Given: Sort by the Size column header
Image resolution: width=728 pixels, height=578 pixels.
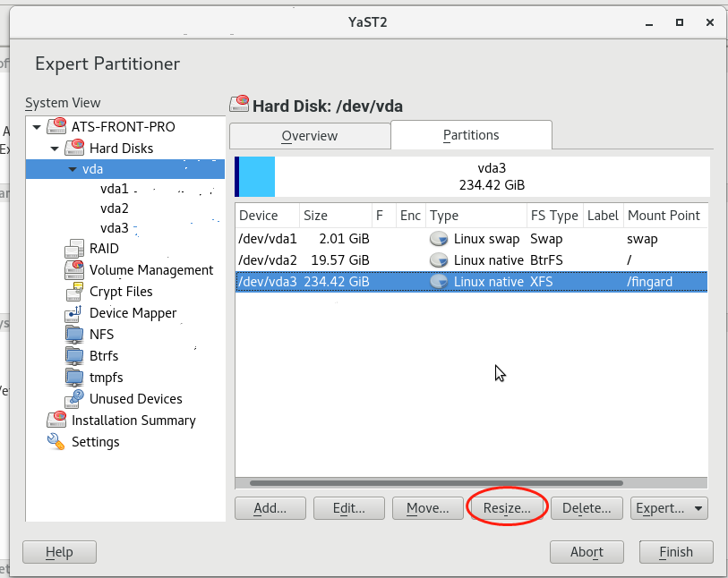Looking at the screenshot, I should pyautogui.click(x=336, y=216).
